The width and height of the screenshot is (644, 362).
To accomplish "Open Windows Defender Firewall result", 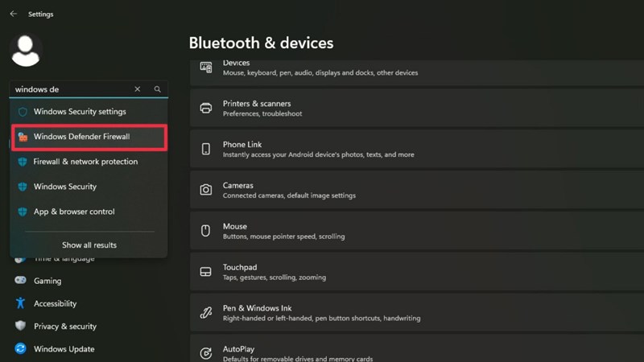I will [x=89, y=137].
